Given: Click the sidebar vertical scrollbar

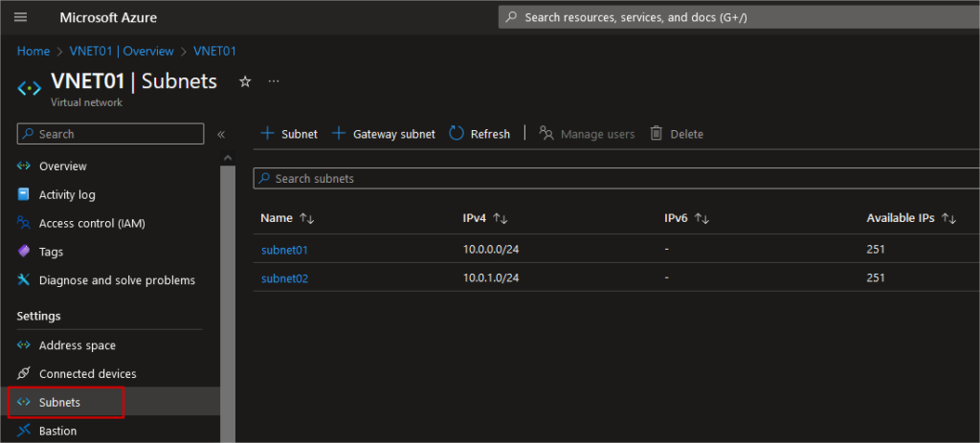Looking at the screenshot, I should 228,303.
